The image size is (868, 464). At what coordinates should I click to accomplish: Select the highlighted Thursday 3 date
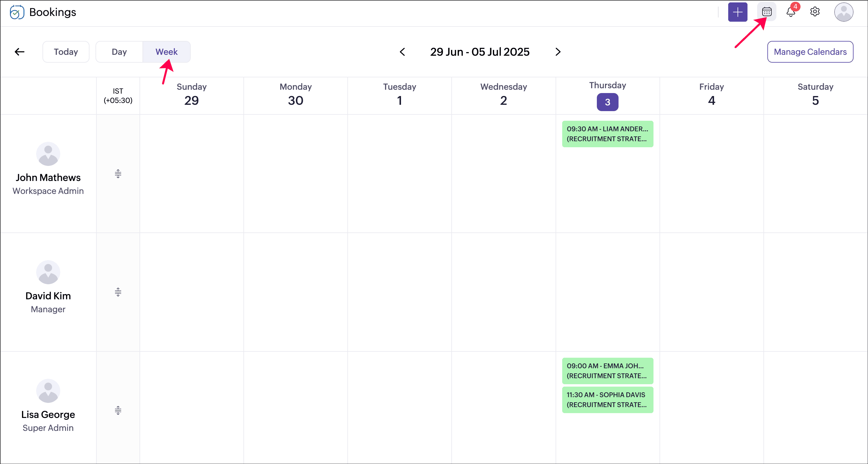click(x=607, y=102)
